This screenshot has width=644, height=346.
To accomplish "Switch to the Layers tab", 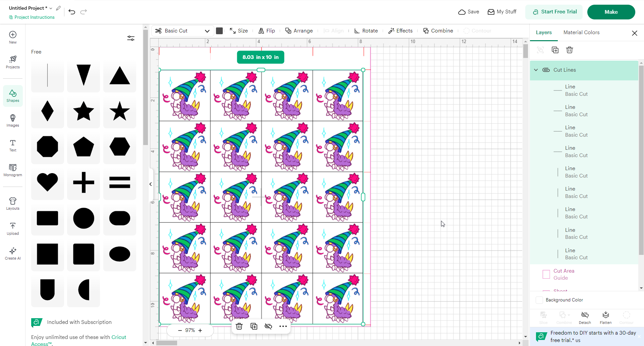I will tap(544, 32).
